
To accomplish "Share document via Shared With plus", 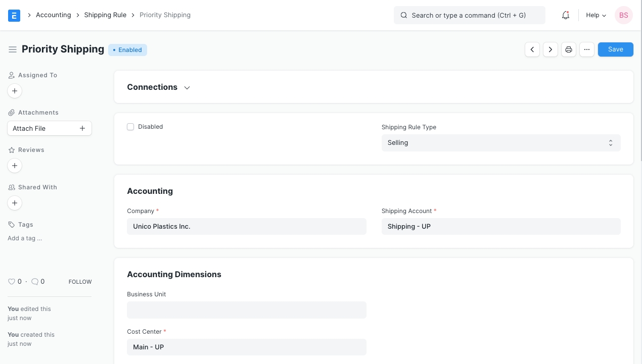I will point(15,203).
